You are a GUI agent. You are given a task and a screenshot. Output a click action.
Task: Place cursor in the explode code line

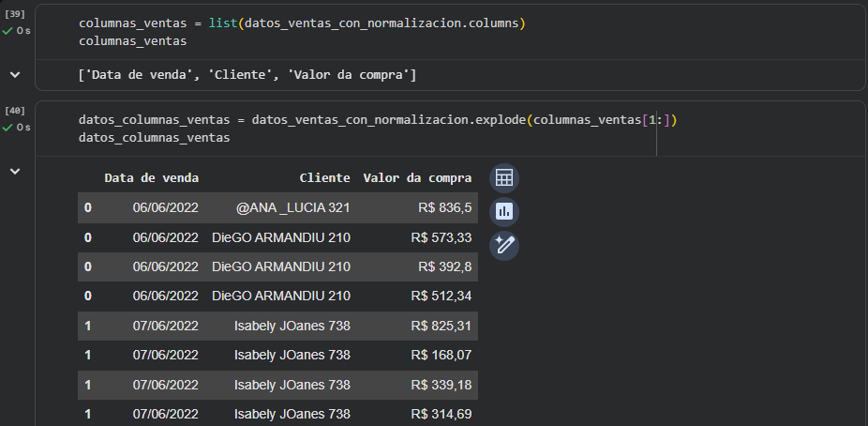coord(375,120)
